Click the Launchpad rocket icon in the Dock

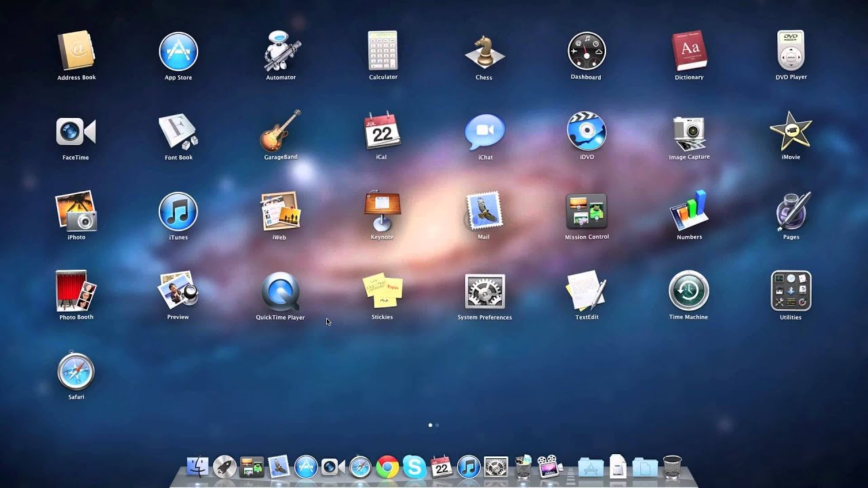click(x=224, y=466)
